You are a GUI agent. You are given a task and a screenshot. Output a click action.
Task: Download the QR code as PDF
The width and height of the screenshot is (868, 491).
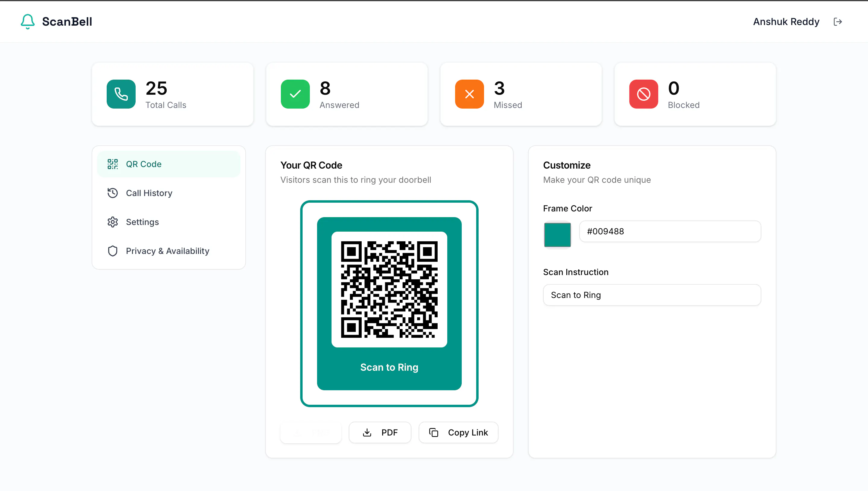[x=380, y=433]
